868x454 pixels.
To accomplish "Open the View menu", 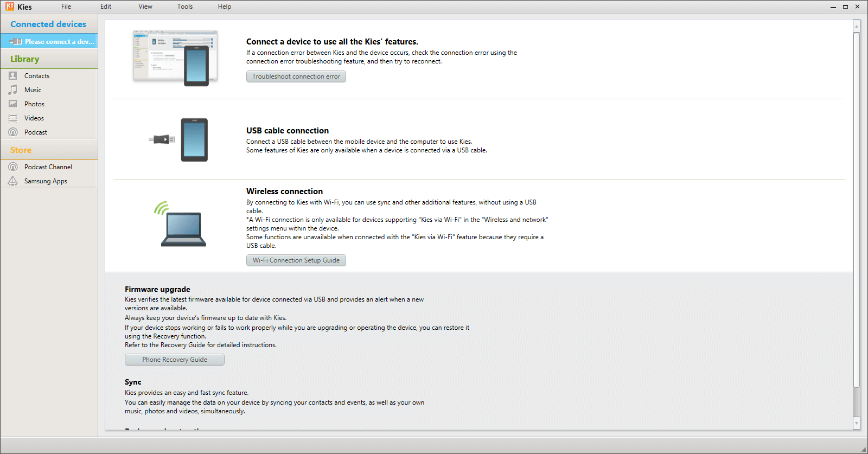I will [145, 7].
